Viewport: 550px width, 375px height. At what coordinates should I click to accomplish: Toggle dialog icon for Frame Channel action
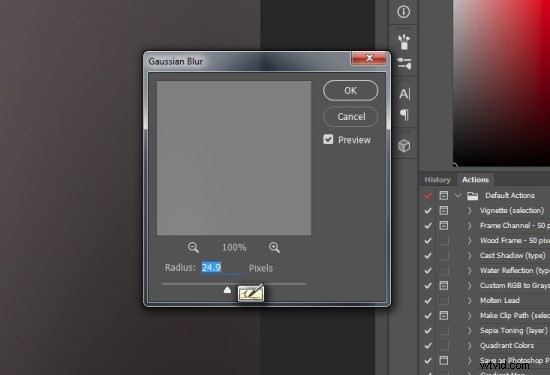point(444,225)
